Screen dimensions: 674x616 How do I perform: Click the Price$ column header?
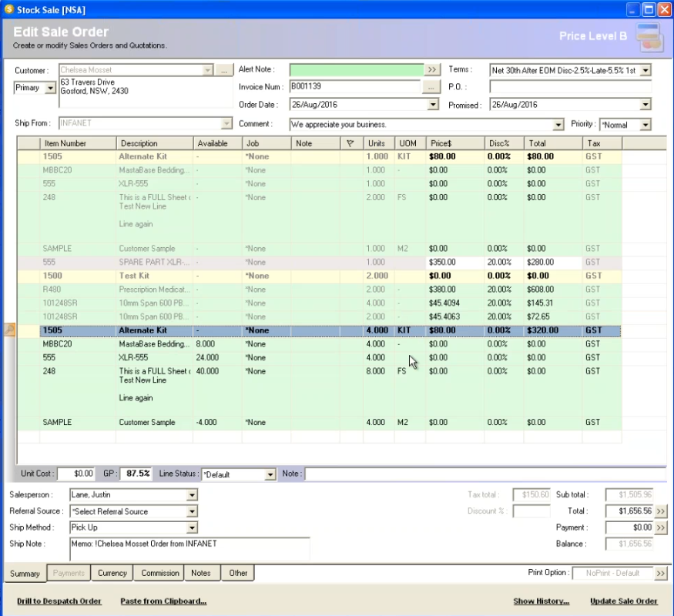pos(454,143)
